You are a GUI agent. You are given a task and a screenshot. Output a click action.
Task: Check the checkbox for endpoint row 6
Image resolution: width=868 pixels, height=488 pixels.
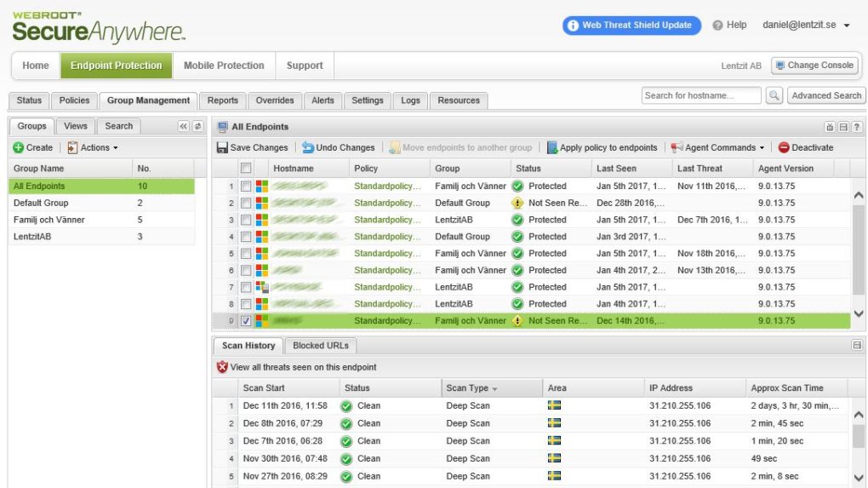(246, 270)
